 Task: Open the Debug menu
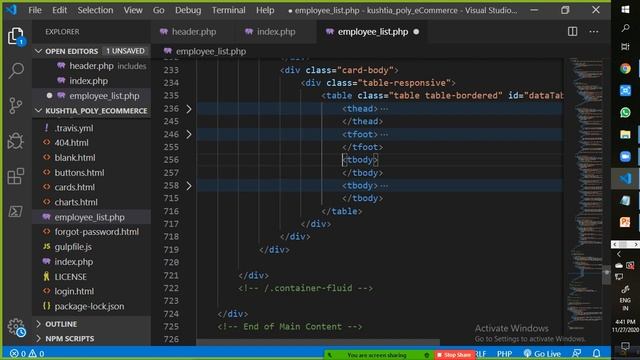pyautogui.click(x=188, y=10)
